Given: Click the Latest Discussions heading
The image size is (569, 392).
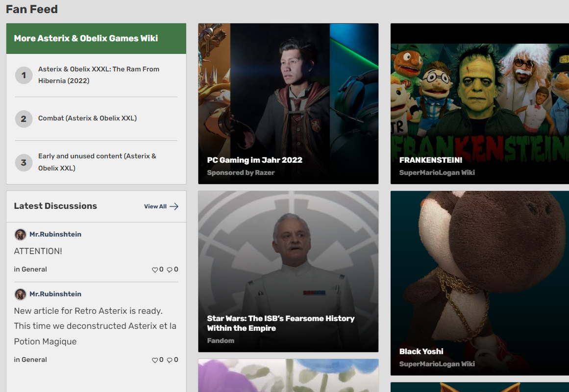Looking at the screenshot, I should pos(55,206).
